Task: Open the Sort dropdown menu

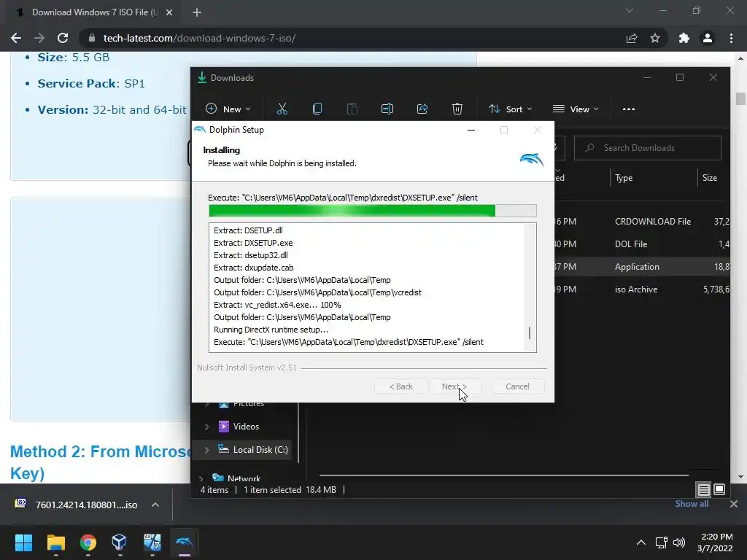Action: coord(511,109)
